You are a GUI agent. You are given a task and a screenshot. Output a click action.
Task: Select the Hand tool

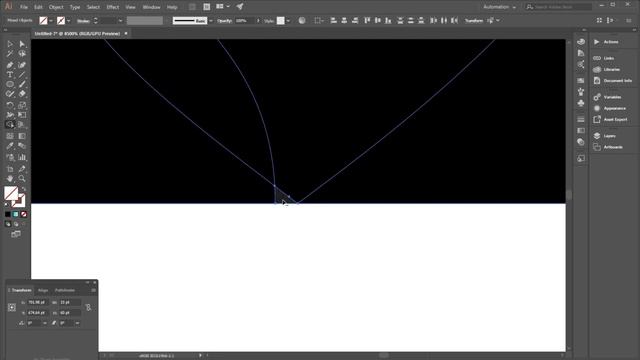[10, 179]
